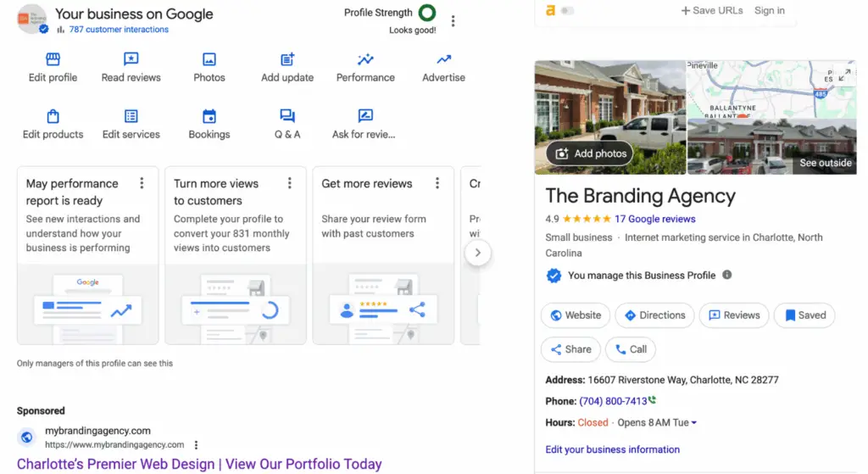Viewport: 868px width, 474px height.
Task: Click the Share button
Action: click(570, 349)
